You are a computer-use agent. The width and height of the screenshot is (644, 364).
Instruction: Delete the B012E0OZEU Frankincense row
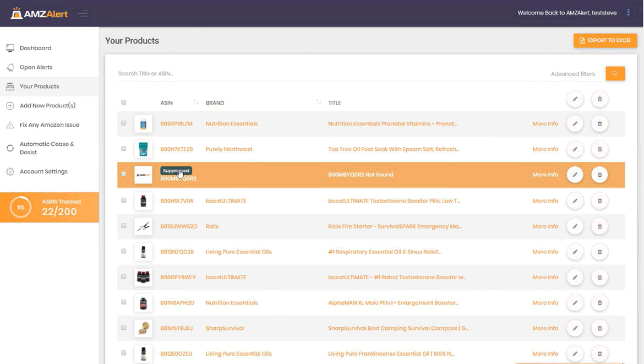point(599,354)
